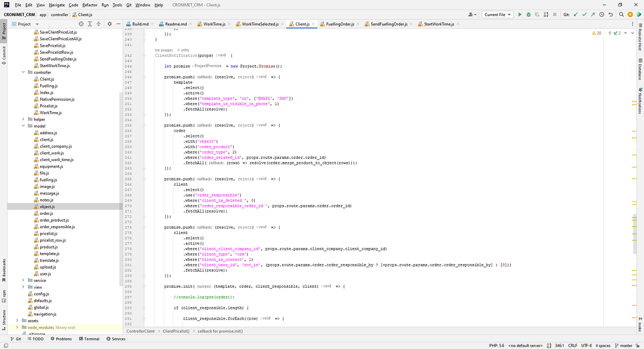Collapse the controller folder
Image resolution: width=644 pixels, height=349 pixels.
[23, 72]
